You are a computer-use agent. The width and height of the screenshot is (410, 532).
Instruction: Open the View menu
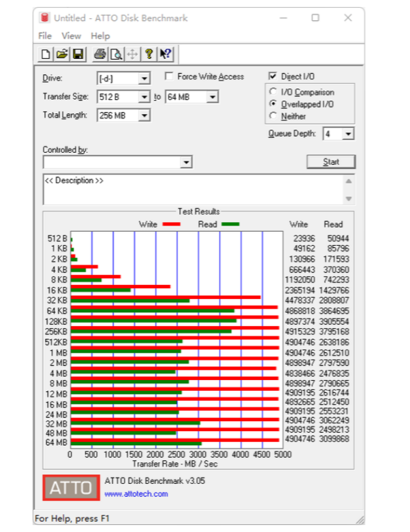[71, 36]
